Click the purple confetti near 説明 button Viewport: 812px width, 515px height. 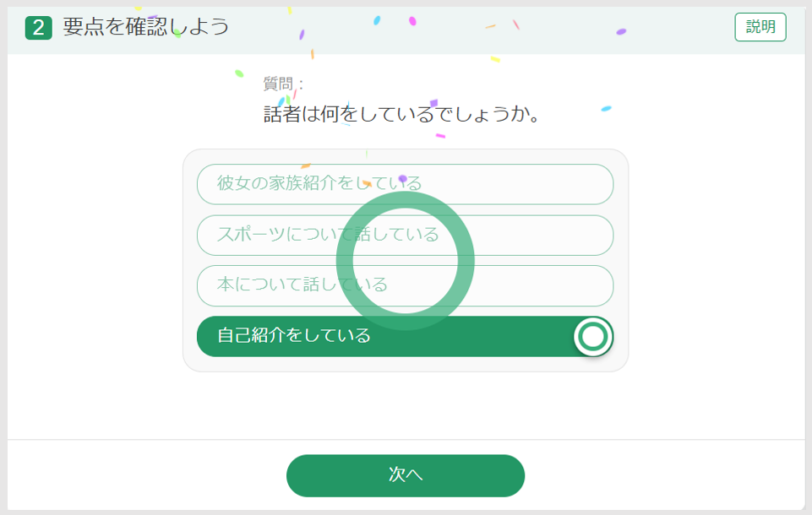621,32
